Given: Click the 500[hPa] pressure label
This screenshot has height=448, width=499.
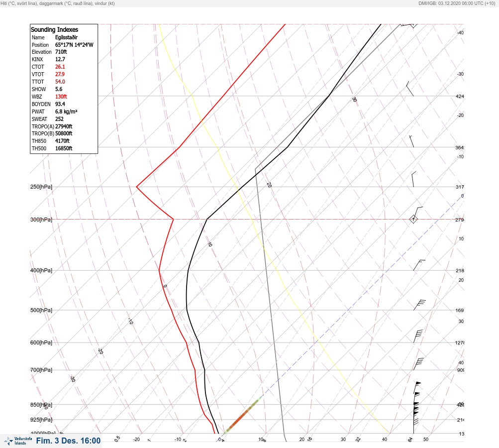Looking at the screenshot, I should tap(41, 310).
